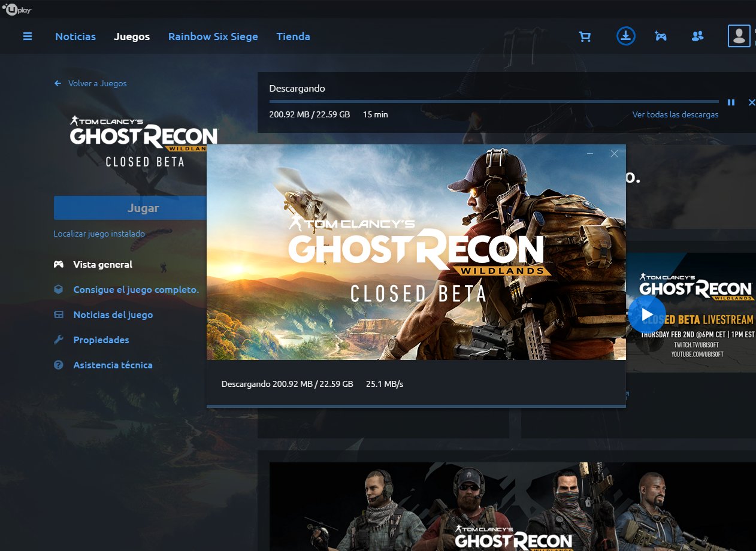Click Localizar juego instalado link
The width and height of the screenshot is (756, 551).
click(99, 234)
